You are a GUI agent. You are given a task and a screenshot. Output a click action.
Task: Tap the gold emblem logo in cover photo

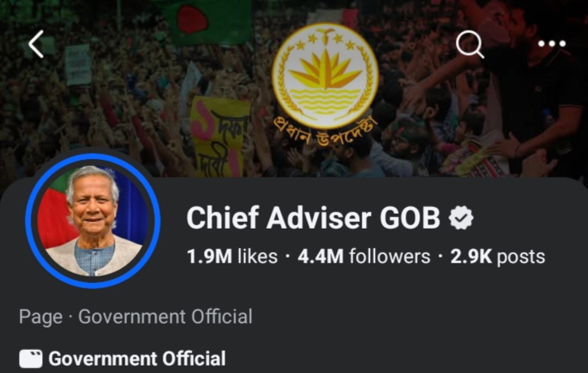pos(325,74)
